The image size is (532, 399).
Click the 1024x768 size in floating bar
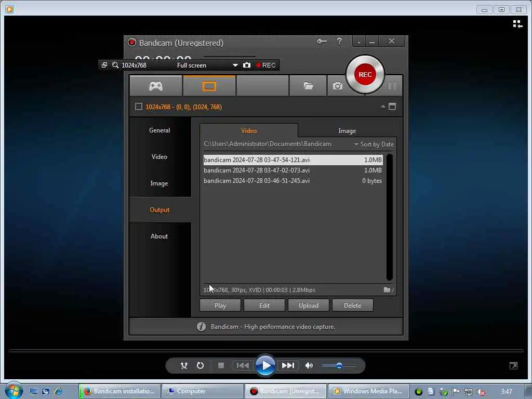click(x=134, y=65)
